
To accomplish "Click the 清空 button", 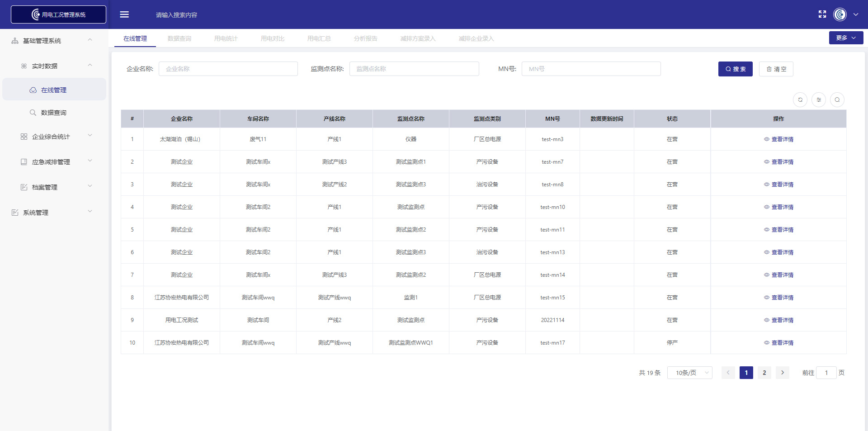I will [776, 69].
